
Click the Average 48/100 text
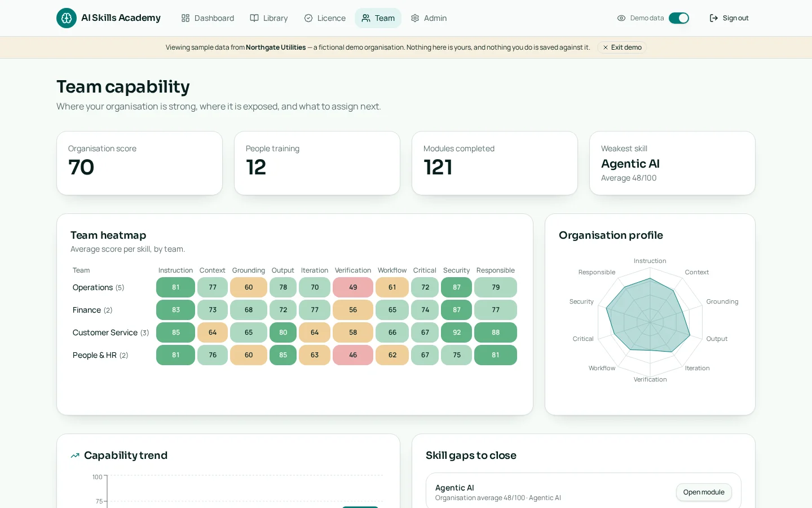click(x=629, y=178)
